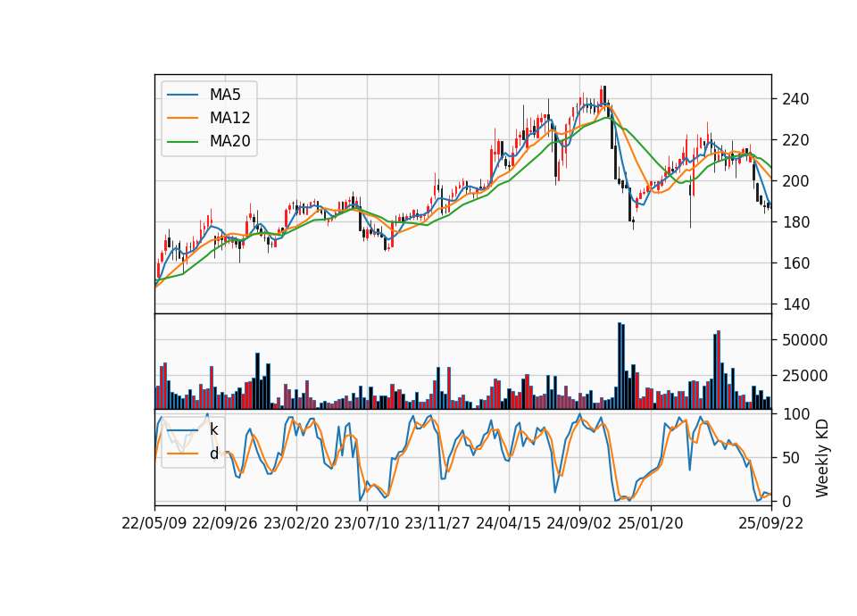This screenshot has height=616, width=857.
Task: Click the 50 tick on KD axis
Action: coord(791,457)
